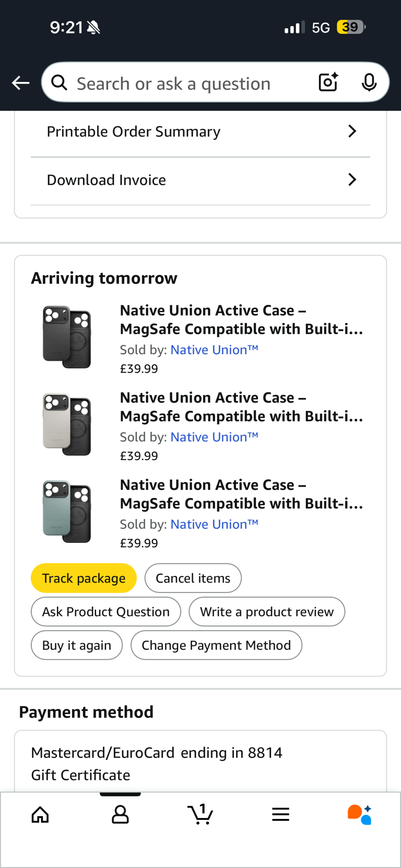Tap Ask Product Question button
The image size is (401, 868).
106,612
